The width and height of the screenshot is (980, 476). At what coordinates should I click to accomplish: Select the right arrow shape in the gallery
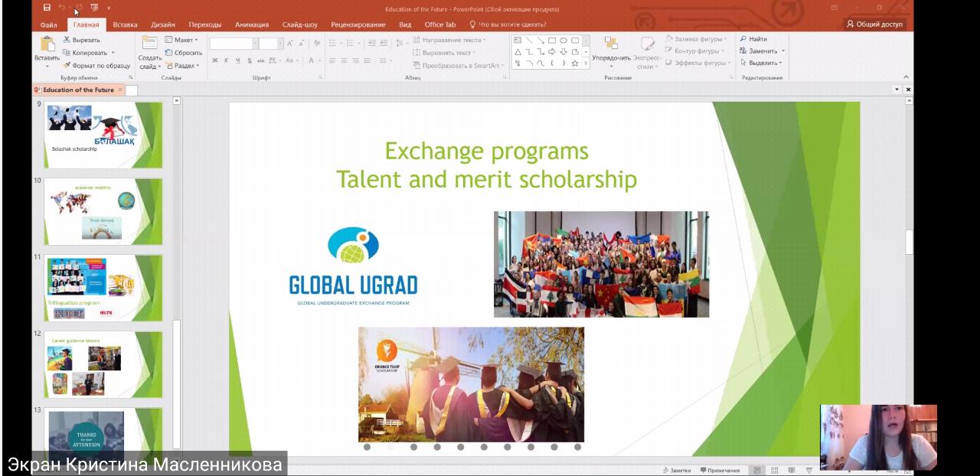click(552, 52)
